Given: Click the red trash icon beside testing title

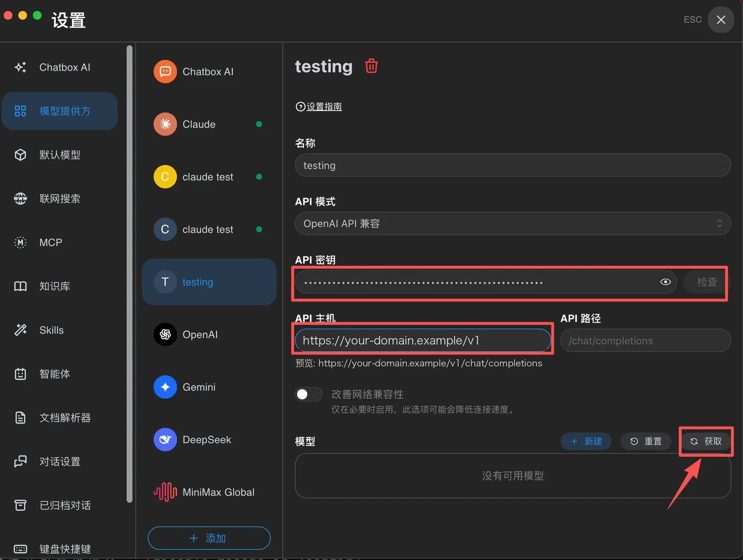Looking at the screenshot, I should 371,66.
